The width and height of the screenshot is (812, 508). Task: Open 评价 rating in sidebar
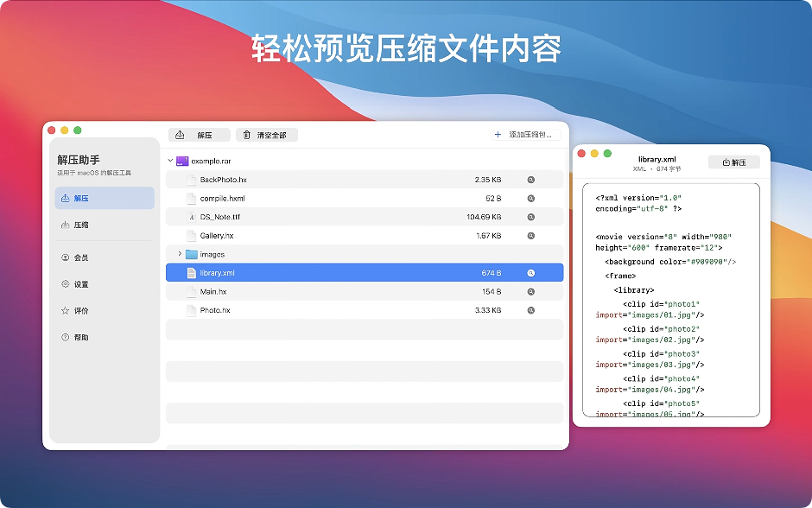pos(105,311)
